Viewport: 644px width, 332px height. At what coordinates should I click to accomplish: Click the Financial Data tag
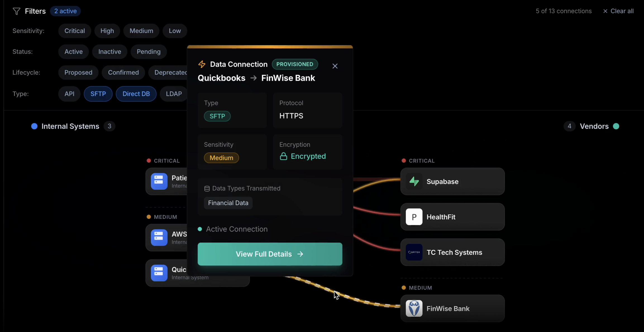(228, 203)
